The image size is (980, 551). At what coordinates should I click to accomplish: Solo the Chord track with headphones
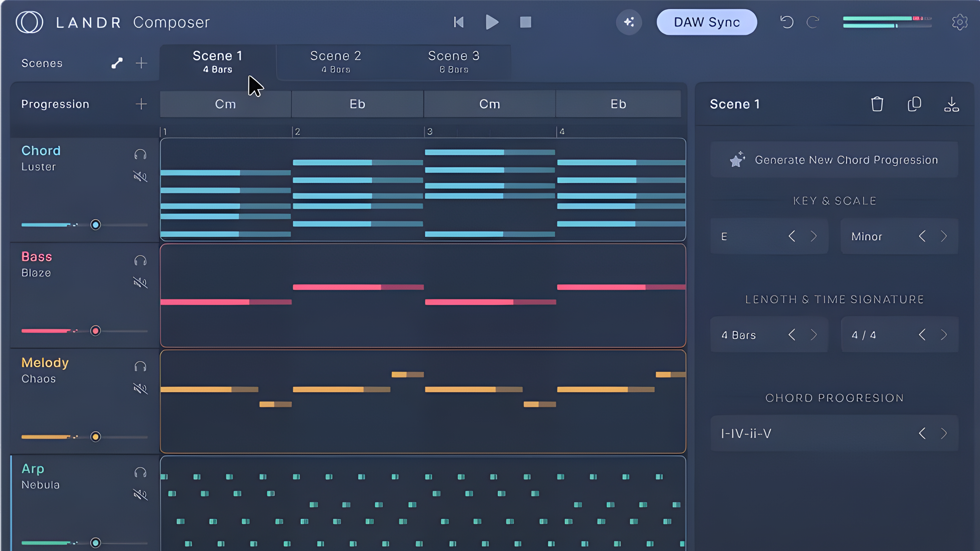140,154
